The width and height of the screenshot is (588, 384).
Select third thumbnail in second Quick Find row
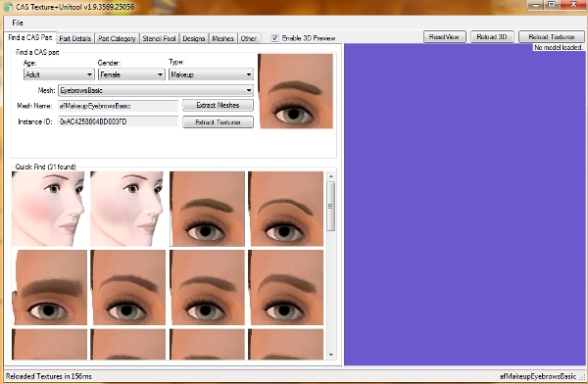207,287
